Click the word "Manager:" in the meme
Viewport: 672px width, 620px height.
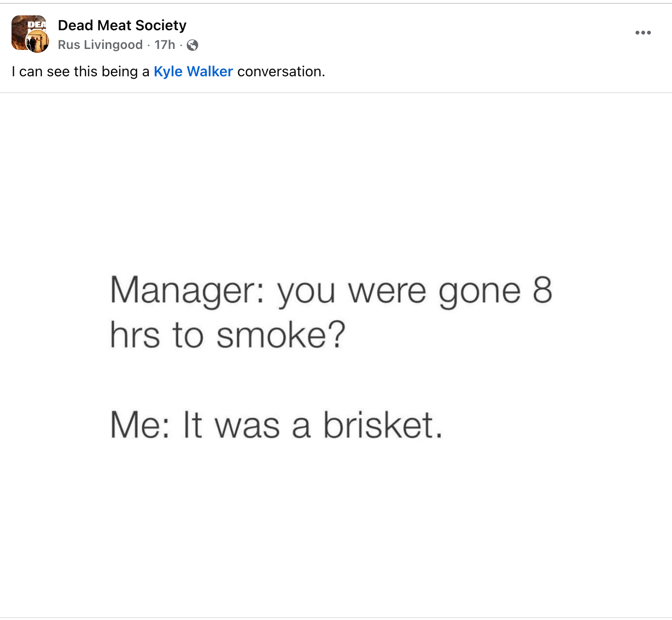tap(187, 291)
